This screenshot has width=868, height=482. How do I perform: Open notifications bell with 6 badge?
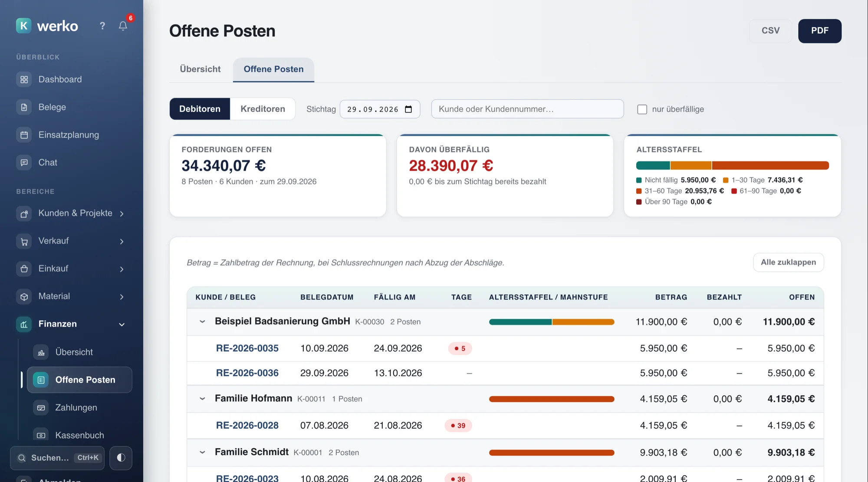123,26
